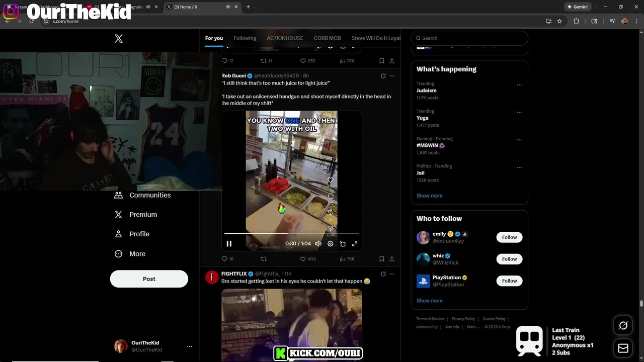The image size is (644, 362).
Task: Open Steve Will Do It Loyal tab
Action: tap(376, 38)
